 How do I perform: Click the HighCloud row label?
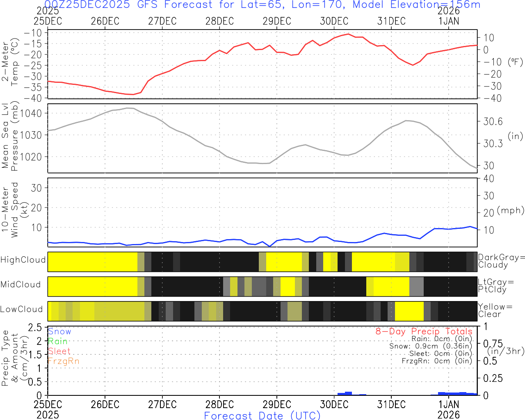(x=23, y=260)
